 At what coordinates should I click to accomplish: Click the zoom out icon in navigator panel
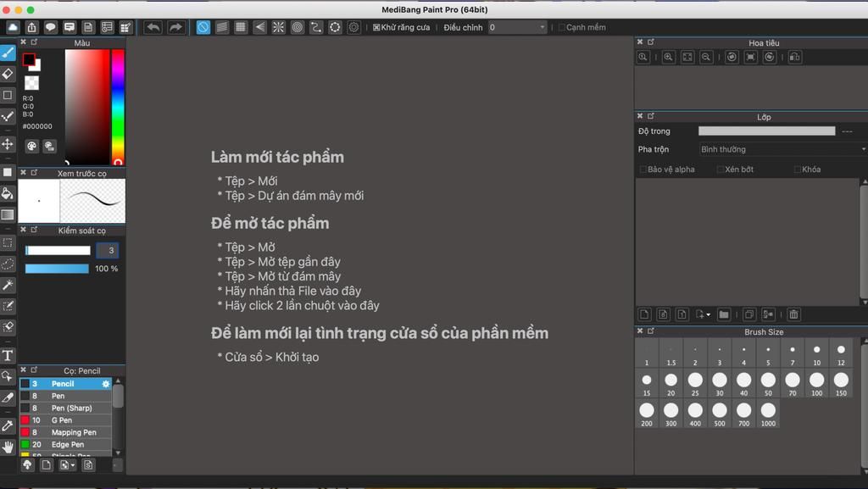706,57
